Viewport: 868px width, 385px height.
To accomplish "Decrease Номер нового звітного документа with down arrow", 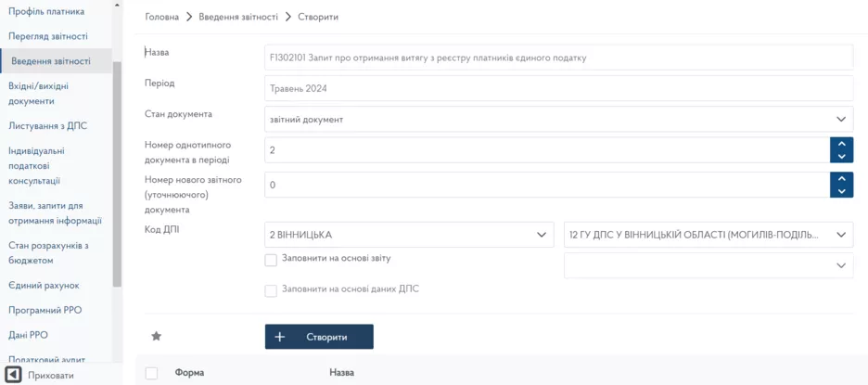I will 841,191.
